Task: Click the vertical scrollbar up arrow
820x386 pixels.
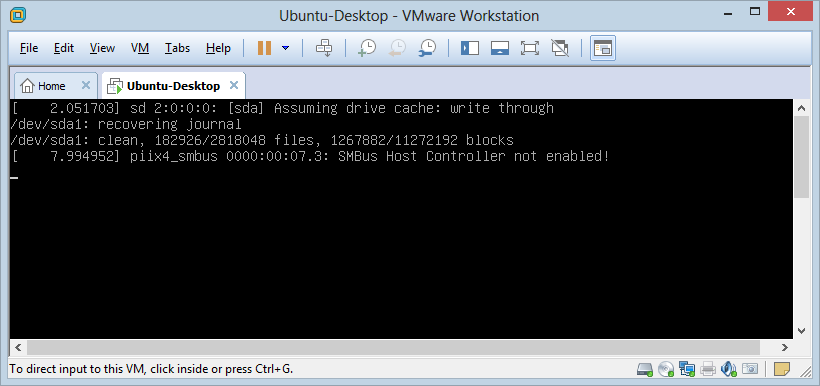Action: (801, 108)
